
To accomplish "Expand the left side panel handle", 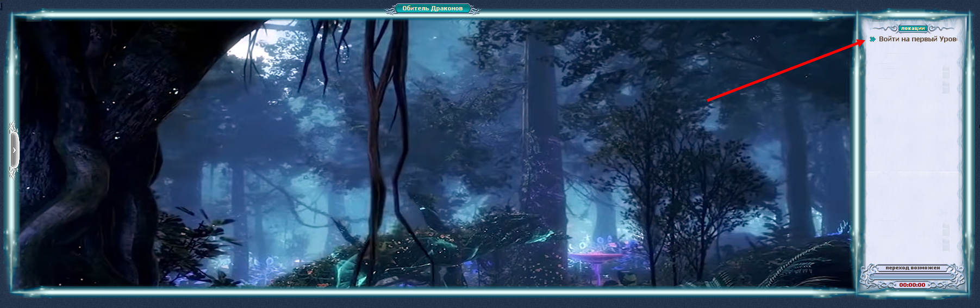I will 14,150.
